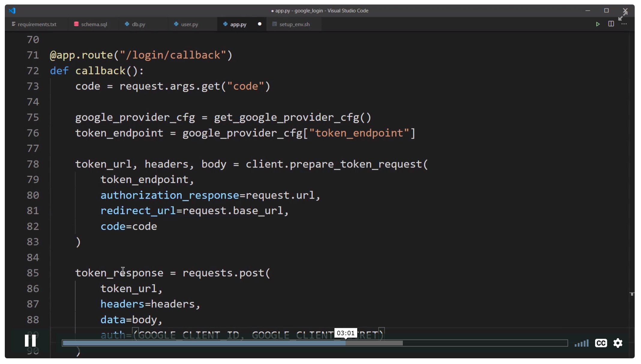The height and width of the screenshot is (364, 641).
Task: Open the video volume level bars
Action: pos(581,343)
